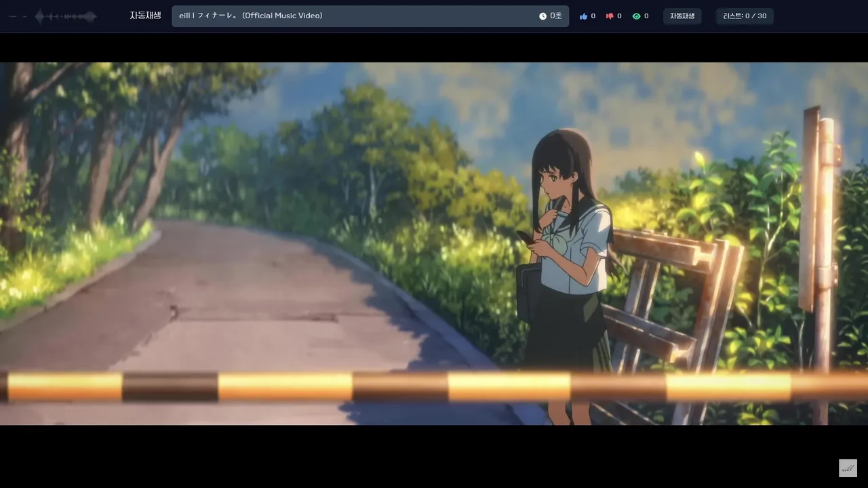Open the 리스트: 0 / 30 playlist button
The width and height of the screenshot is (868, 488).
coord(745,16)
